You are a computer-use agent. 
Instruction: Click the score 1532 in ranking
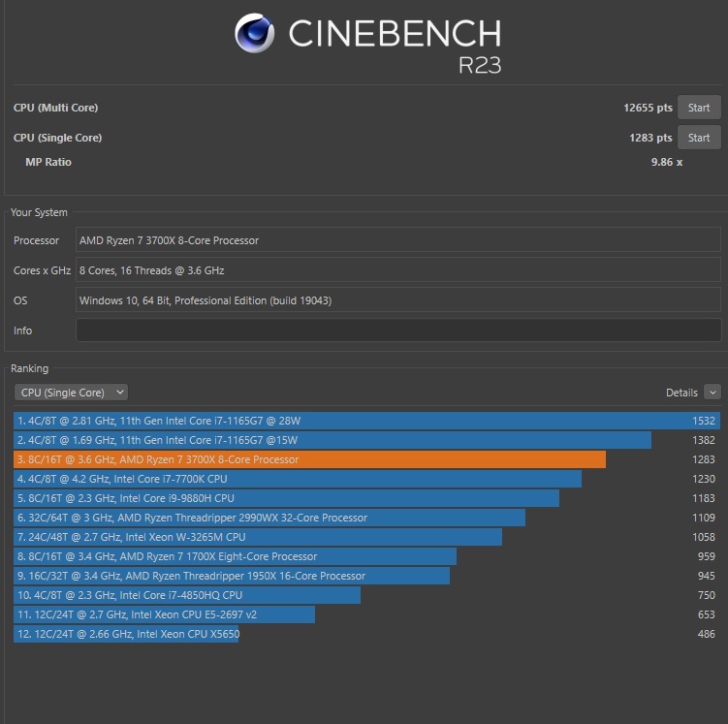click(704, 421)
